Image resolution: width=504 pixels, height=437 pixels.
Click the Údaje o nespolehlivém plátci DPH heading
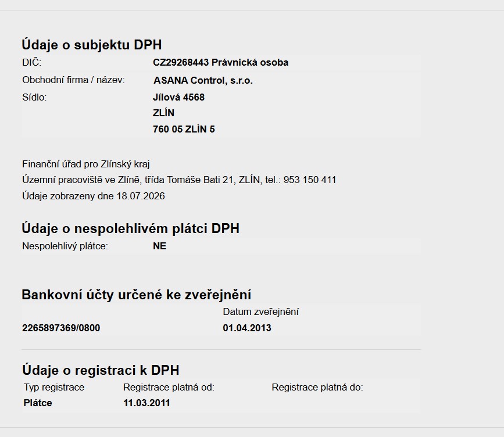click(130, 228)
